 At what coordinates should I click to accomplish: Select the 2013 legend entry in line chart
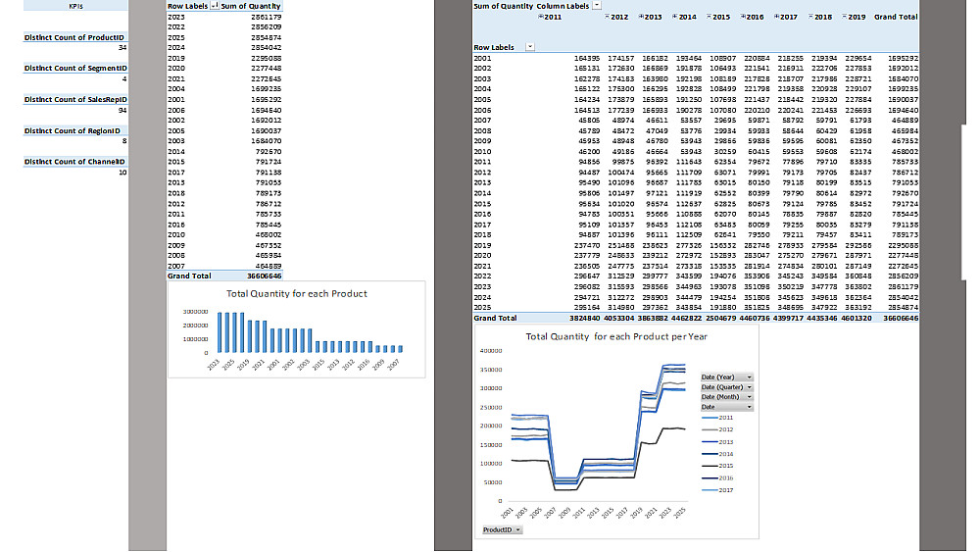point(717,442)
